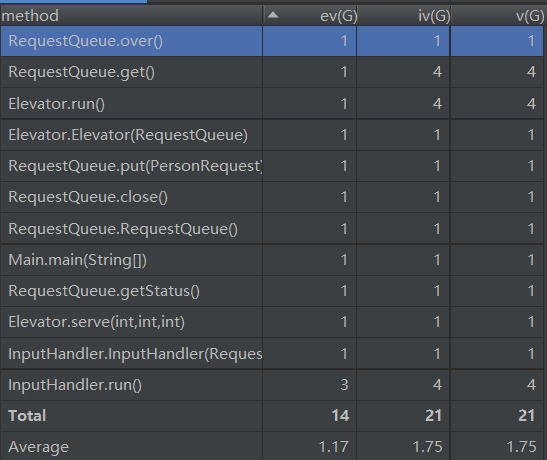Select the RequestQueue.over() row
Viewport: 547px width, 460px height.
[272, 41]
